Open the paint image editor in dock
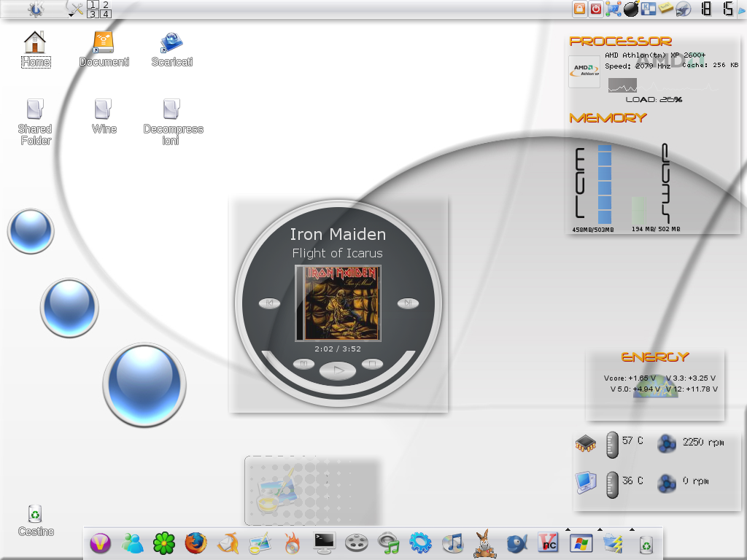This screenshot has width=747, height=560. (x=260, y=543)
